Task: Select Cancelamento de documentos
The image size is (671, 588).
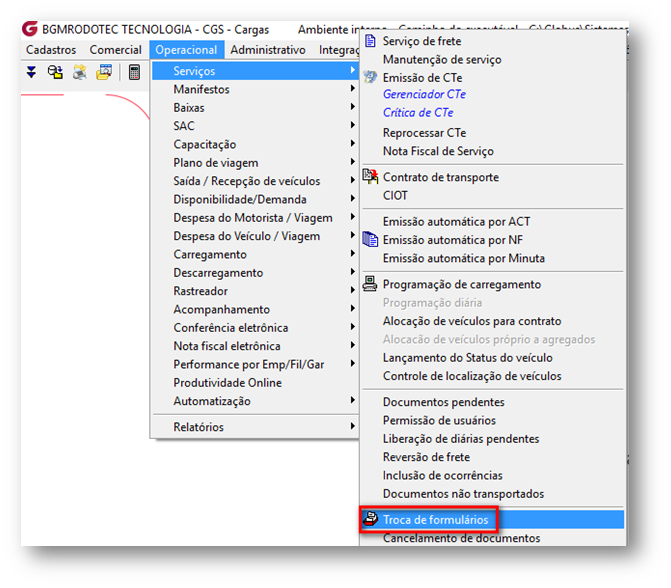Action: pyautogui.click(x=461, y=538)
